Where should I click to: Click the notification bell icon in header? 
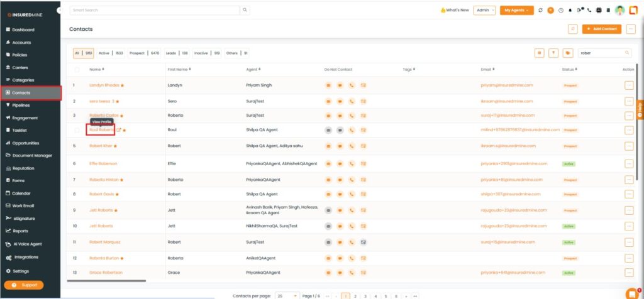point(570,10)
